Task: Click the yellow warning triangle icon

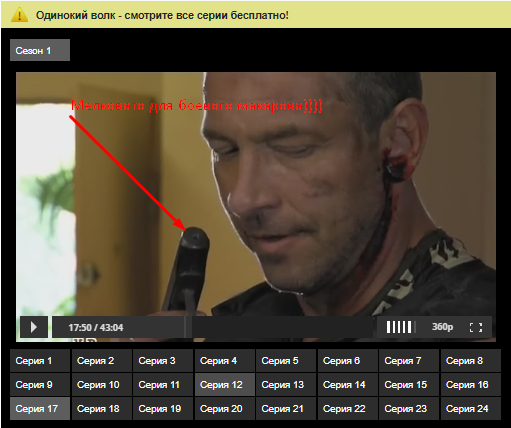Action: point(19,15)
